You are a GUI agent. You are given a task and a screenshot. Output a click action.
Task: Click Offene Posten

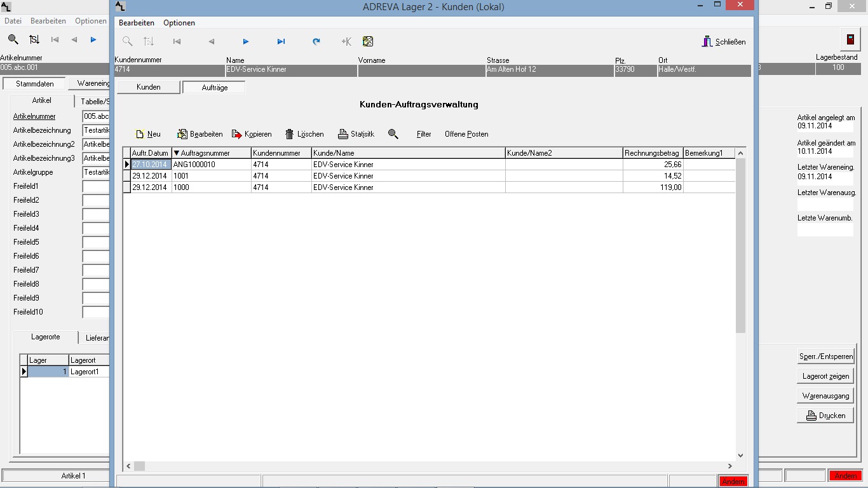coord(466,134)
